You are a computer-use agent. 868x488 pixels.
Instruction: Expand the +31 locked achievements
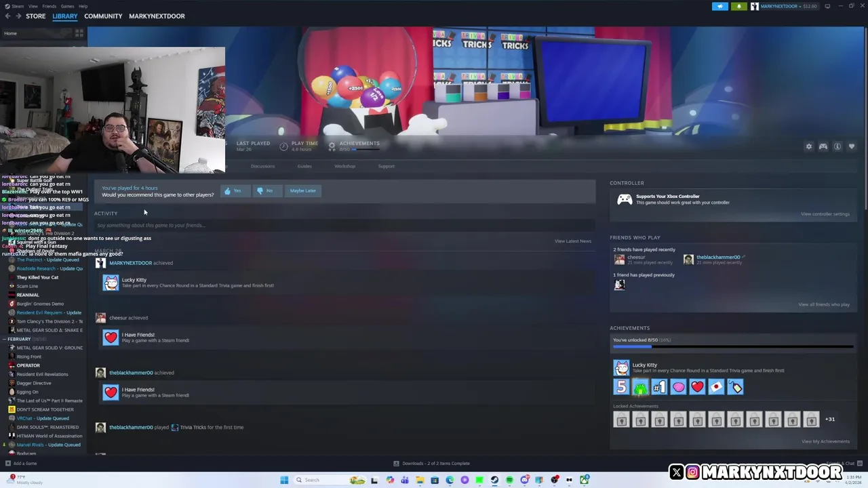tap(830, 419)
